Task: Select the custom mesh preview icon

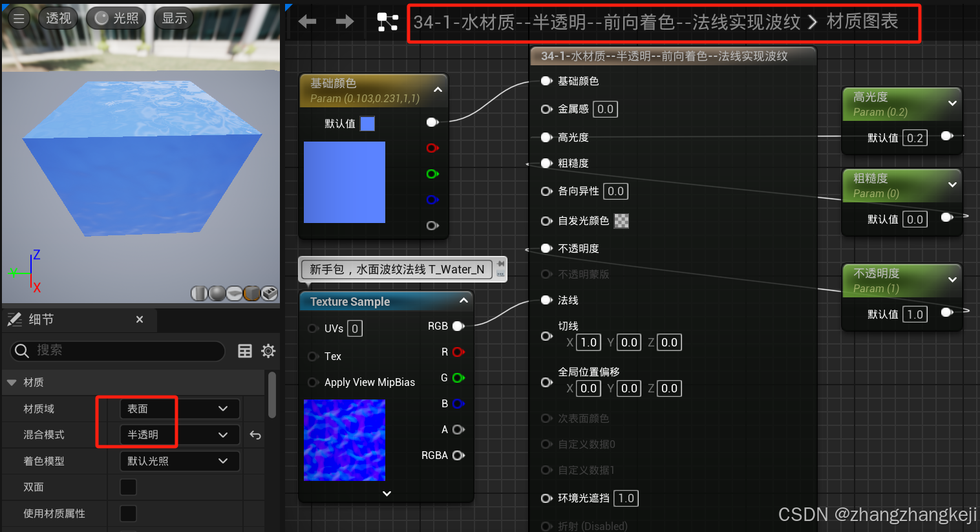Action: (270, 293)
